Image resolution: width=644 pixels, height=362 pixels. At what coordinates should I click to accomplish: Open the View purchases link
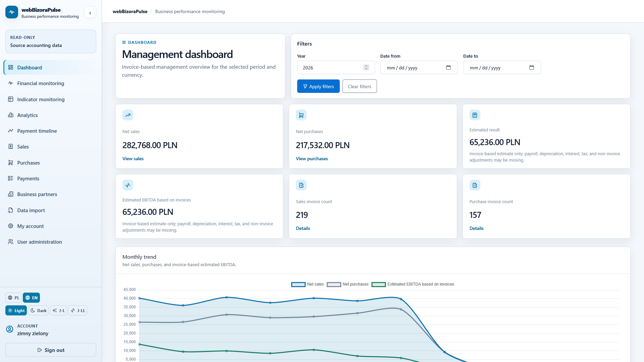coord(312,159)
